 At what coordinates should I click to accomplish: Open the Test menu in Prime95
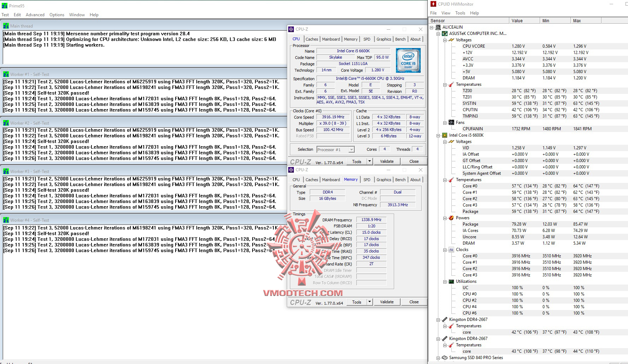[x=5, y=15]
